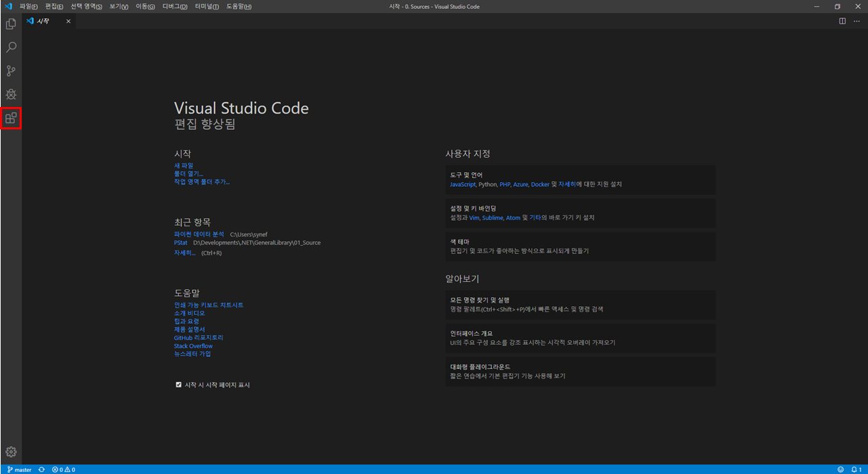868x474 pixels.
Task: Open the 이동(G) menu
Action: [x=146, y=6]
